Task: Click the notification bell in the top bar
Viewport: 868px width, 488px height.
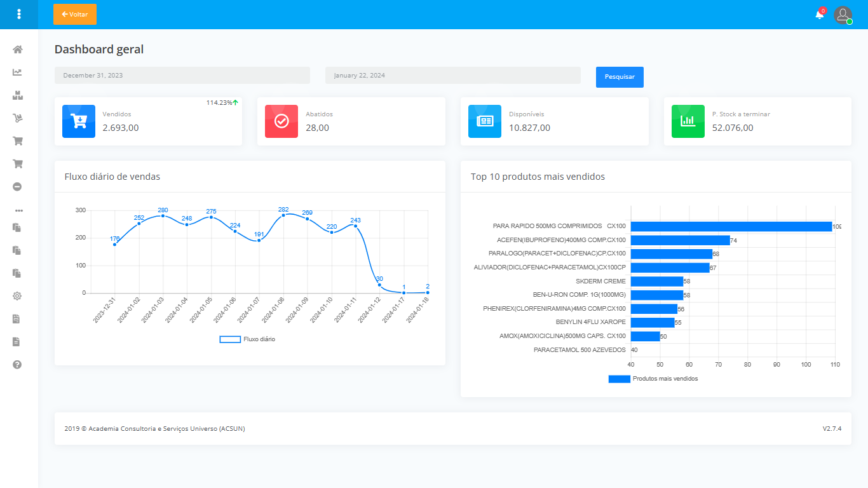Action: point(819,15)
